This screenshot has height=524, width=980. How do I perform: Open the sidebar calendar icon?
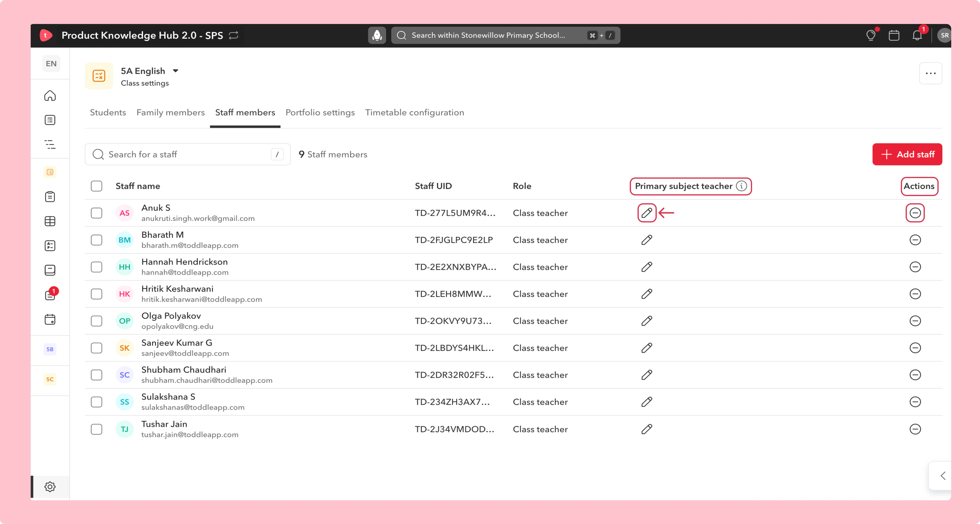[x=50, y=319]
